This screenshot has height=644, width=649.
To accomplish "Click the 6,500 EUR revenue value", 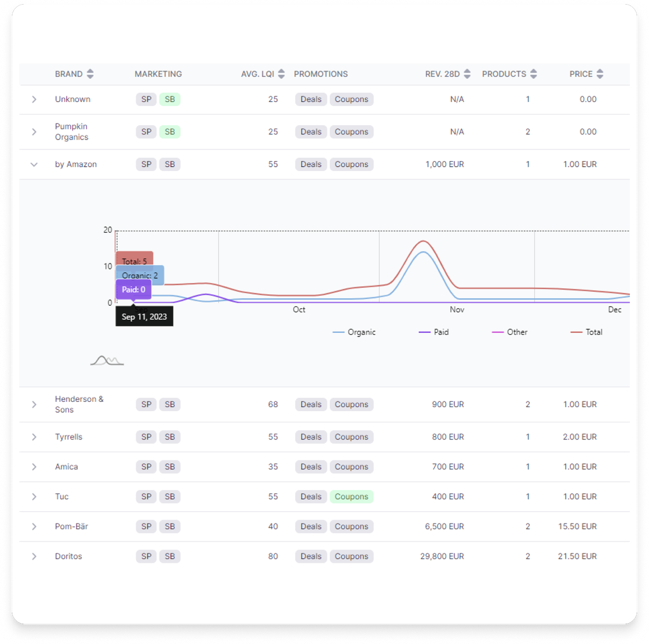I will pos(444,526).
